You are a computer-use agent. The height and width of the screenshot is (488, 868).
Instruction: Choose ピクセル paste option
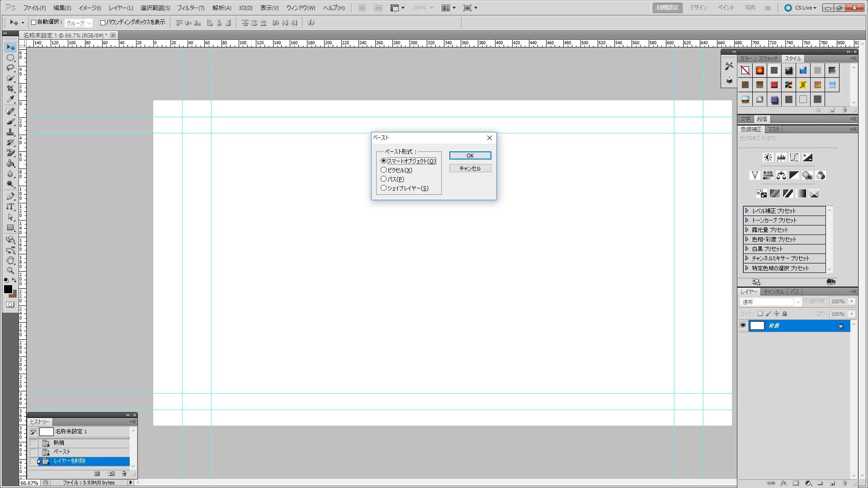pos(384,170)
